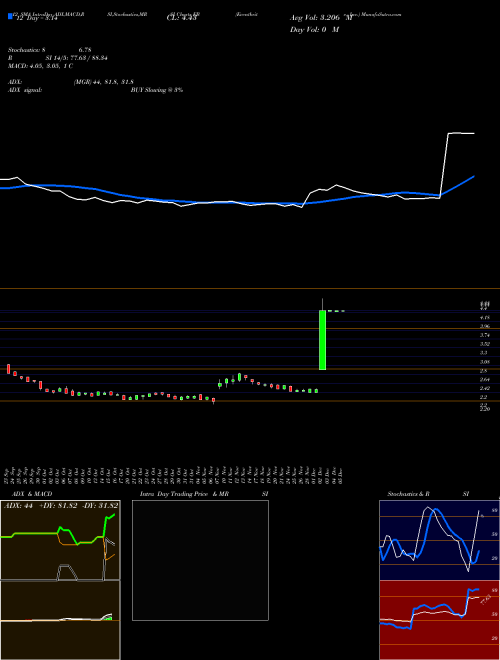Click the 'CL: 4.43' closing price label
The width and height of the screenshot is (500, 660).
point(181,17)
